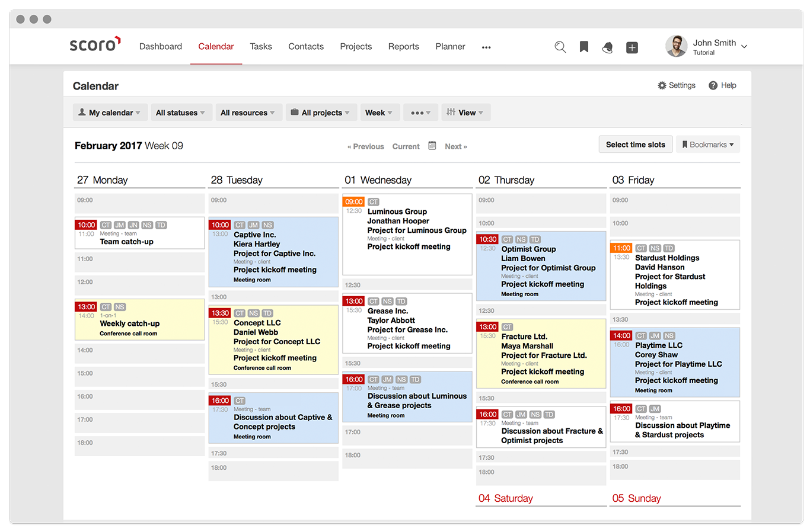This screenshot has width=810, height=532.
Task: Expand the Bookmarks dropdown
Action: tap(708, 145)
